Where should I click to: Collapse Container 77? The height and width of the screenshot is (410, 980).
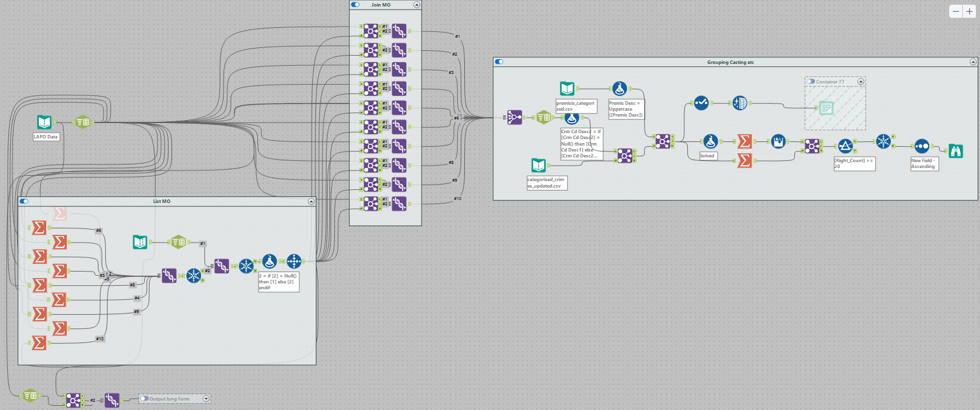[x=861, y=82]
